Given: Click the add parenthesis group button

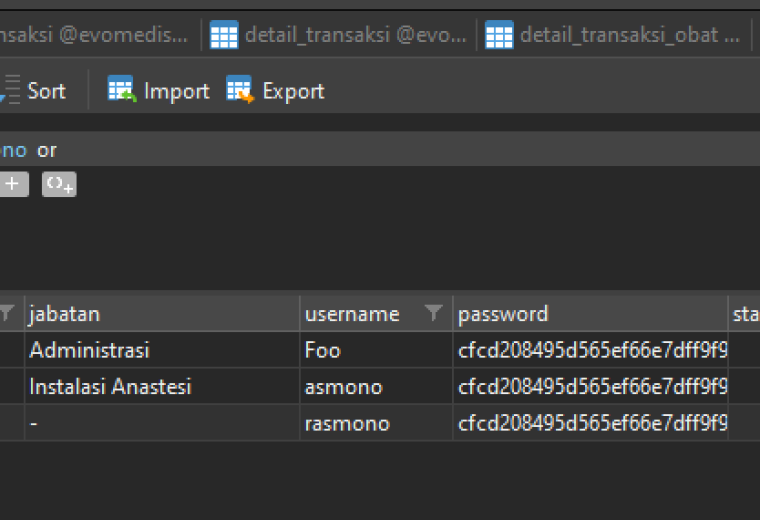Looking at the screenshot, I should click(59, 184).
